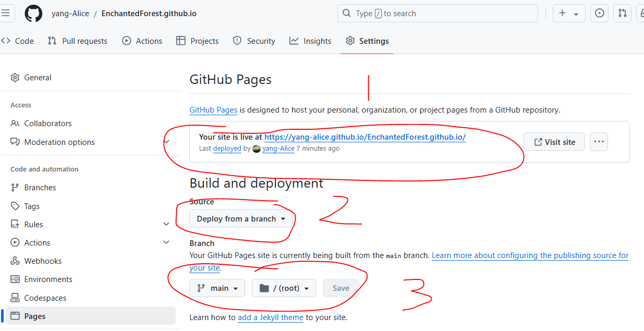Open the yang-Alice link in the Last deployed line

click(x=278, y=149)
